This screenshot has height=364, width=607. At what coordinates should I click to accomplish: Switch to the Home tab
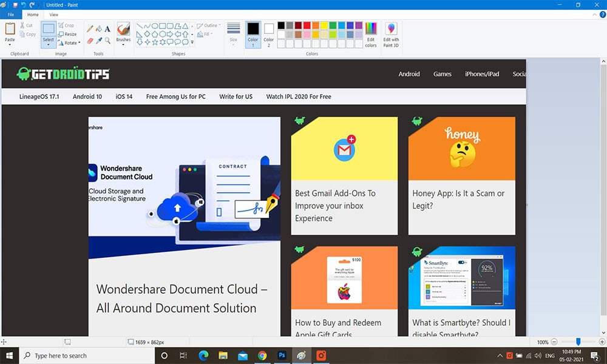(x=33, y=15)
